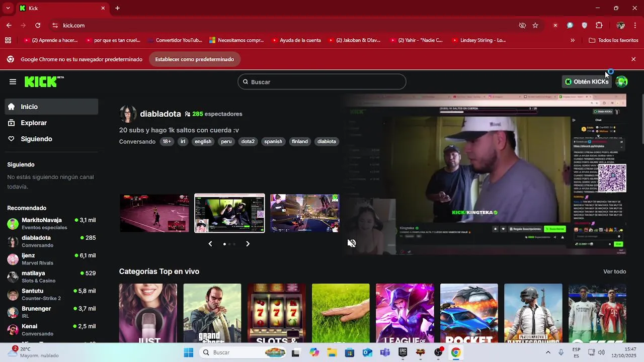This screenshot has height=362, width=644.
Task: Go back in browser history
Action: (9, 25)
